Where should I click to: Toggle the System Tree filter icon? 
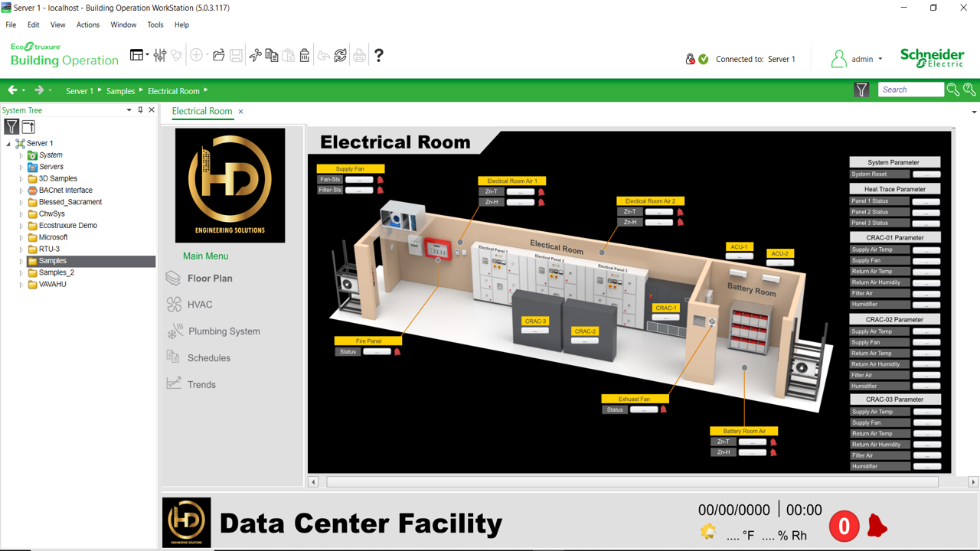coord(11,127)
